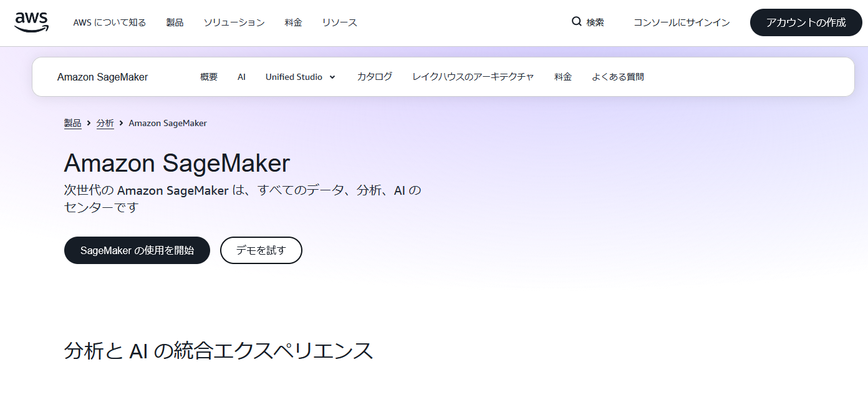Open the よくある質問 section

pos(618,76)
